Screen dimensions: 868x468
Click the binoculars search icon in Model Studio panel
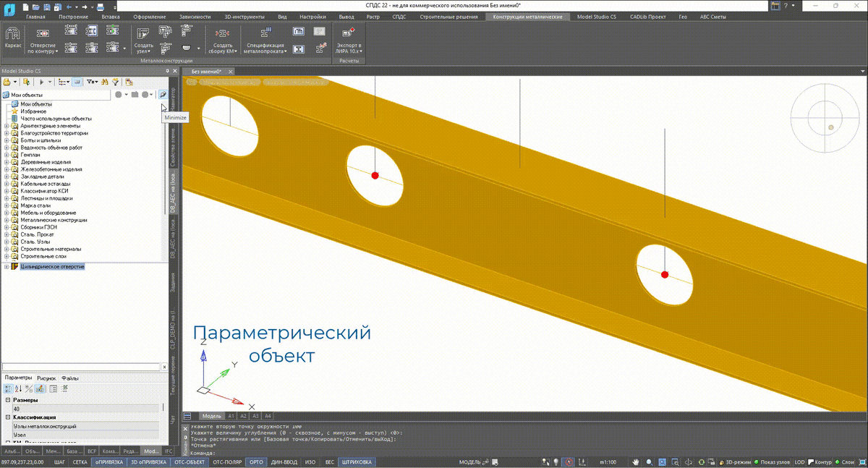coord(105,82)
